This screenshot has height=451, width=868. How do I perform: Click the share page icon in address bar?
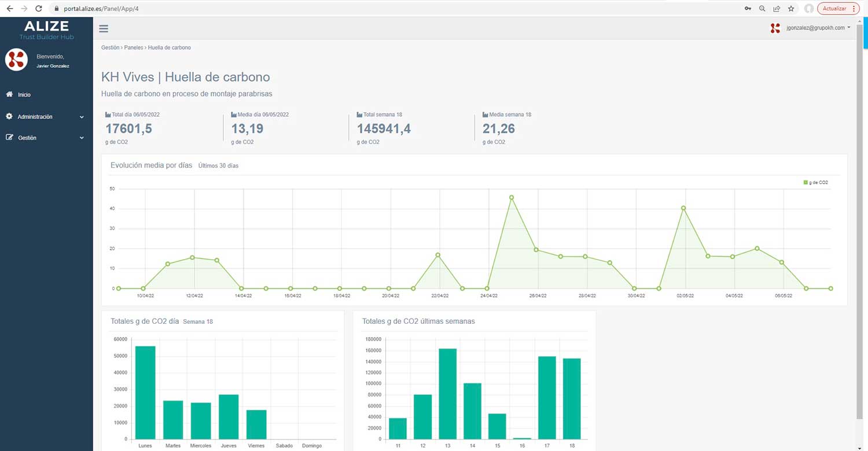777,9
